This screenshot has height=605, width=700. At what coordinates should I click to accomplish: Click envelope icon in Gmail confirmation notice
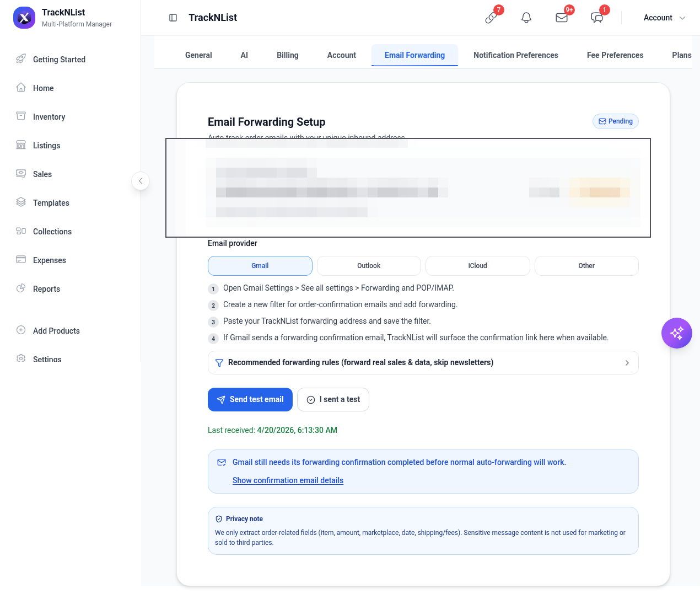(x=222, y=462)
